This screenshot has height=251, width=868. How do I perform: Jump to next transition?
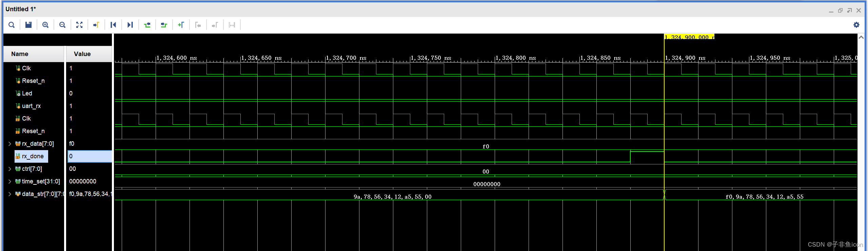tap(164, 25)
